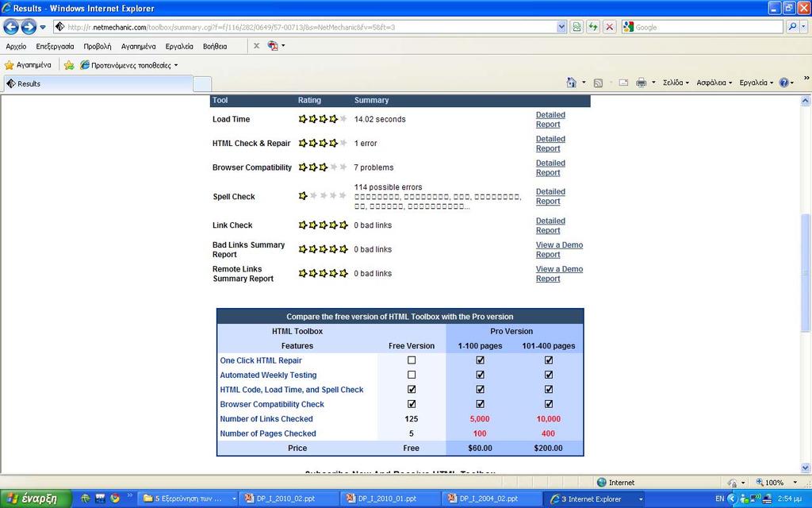Click the PDF converter toolbar icon
This screenshot has width=812, height=508.
273,45
